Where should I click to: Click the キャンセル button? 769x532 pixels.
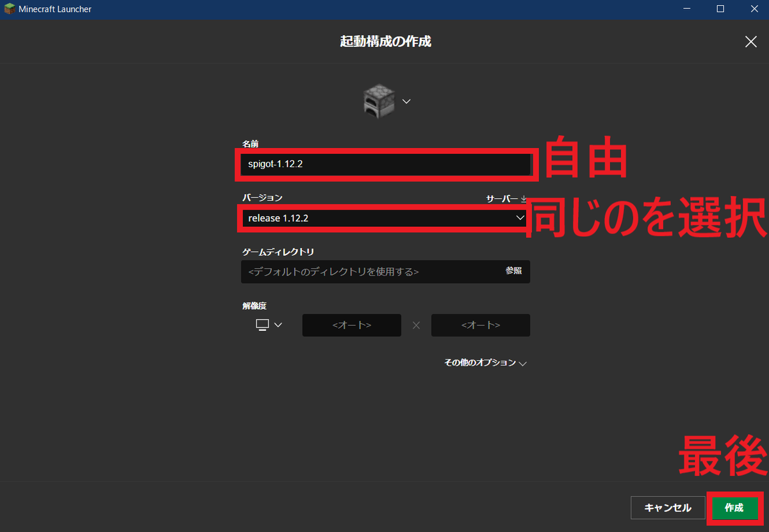[x=668, y=508]
